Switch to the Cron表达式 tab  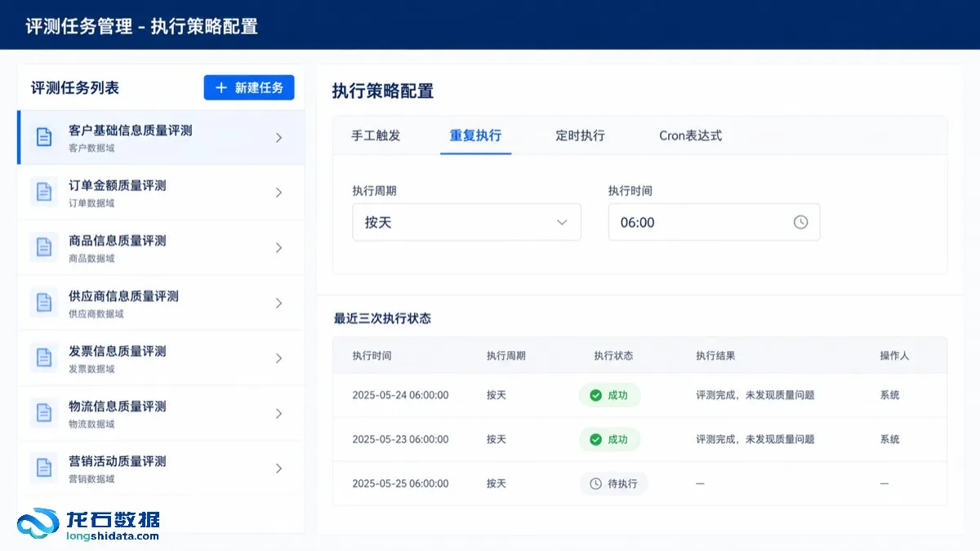click(x=691, y=136)
